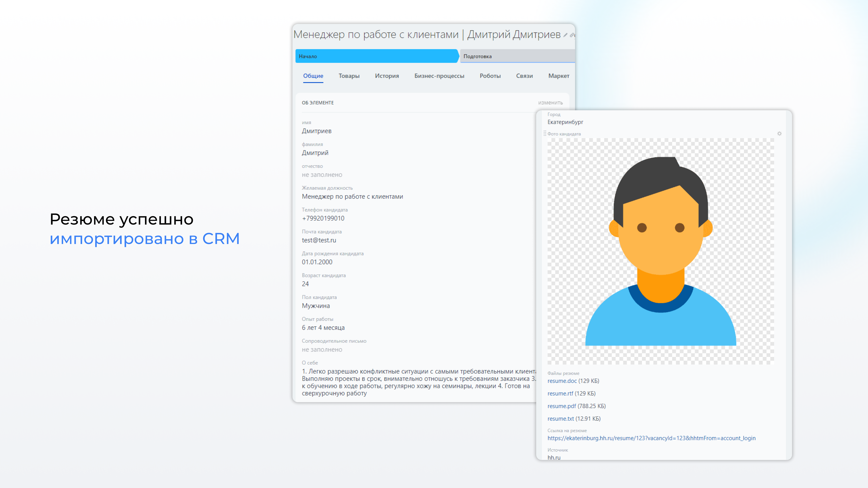The width and height of the screenshot is (868, 488).
Task: Open the Бизнес-процессы tab
Action: tap(439, 76)
